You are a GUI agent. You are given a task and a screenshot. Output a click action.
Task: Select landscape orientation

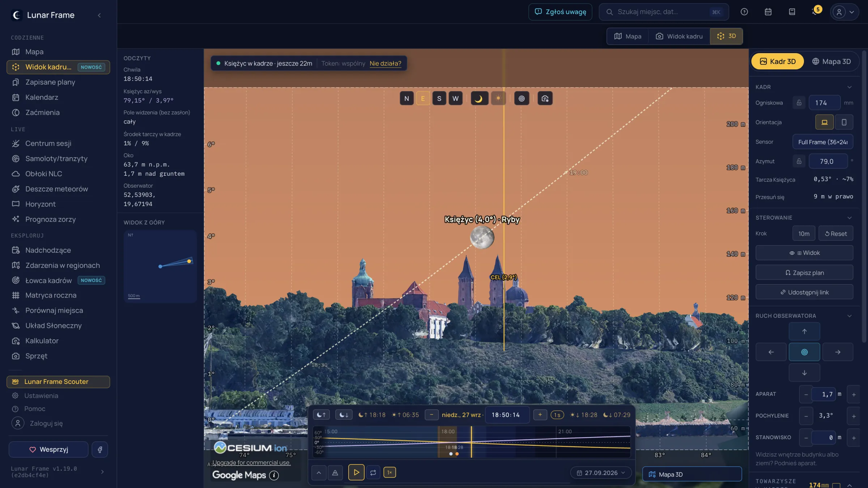click(824, 122)
